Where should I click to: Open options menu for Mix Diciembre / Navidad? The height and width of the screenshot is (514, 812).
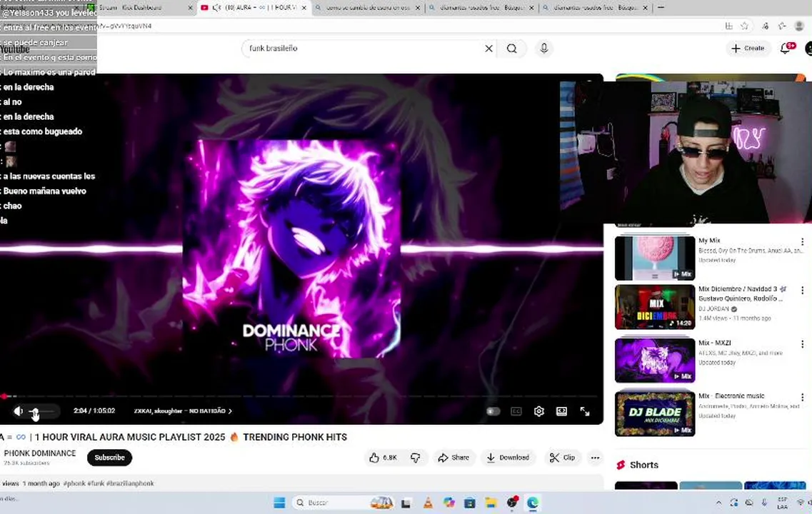802,291
